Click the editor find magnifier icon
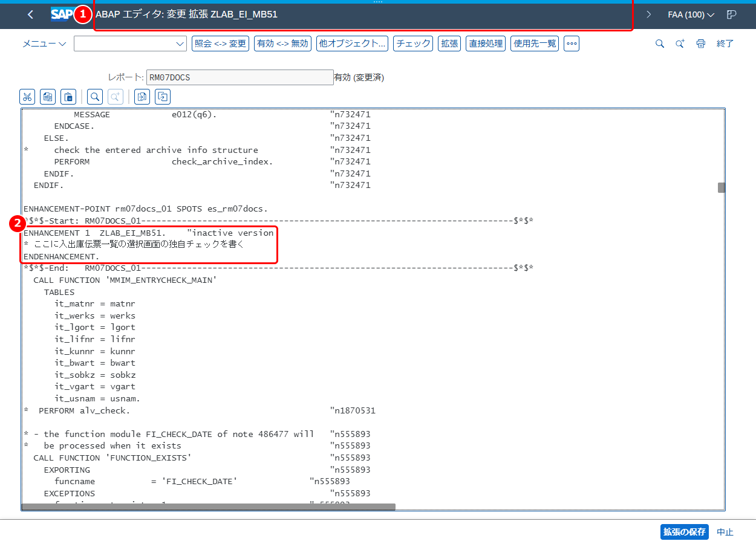The width and height of the screenshot is (756, 544). (95, 96)
